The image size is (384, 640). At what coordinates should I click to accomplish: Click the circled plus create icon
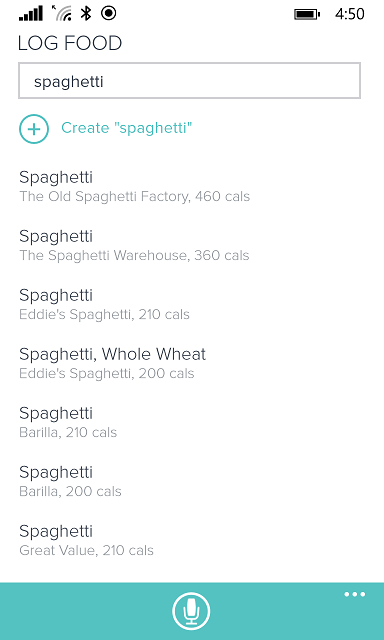point(34,129)
